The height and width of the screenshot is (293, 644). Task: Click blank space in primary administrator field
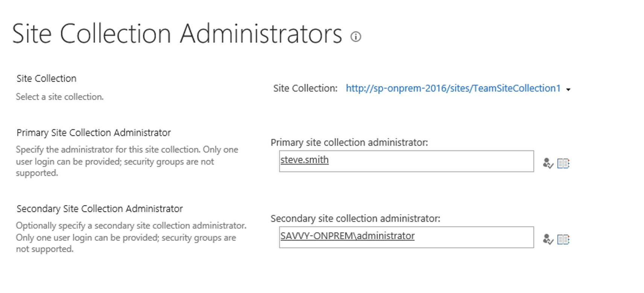(433, 162)
